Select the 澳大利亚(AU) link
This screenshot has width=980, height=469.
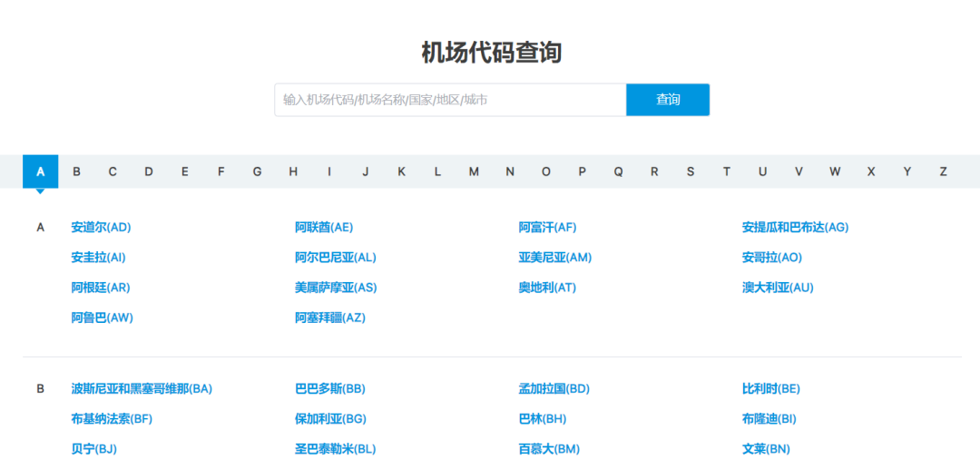click(779, 288)
